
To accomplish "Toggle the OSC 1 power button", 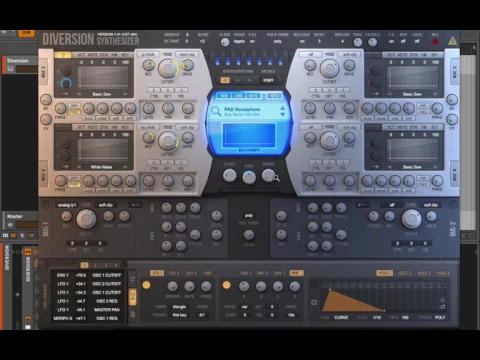I will (x=63, y=55).
